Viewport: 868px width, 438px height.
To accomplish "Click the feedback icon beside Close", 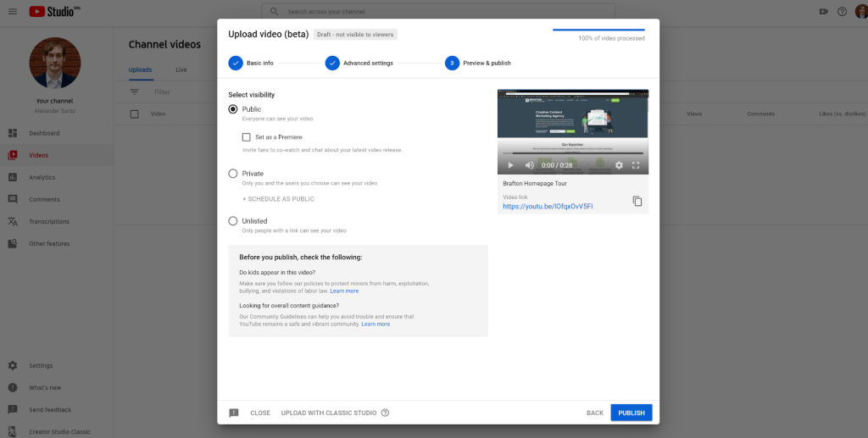I will [234, 413].
